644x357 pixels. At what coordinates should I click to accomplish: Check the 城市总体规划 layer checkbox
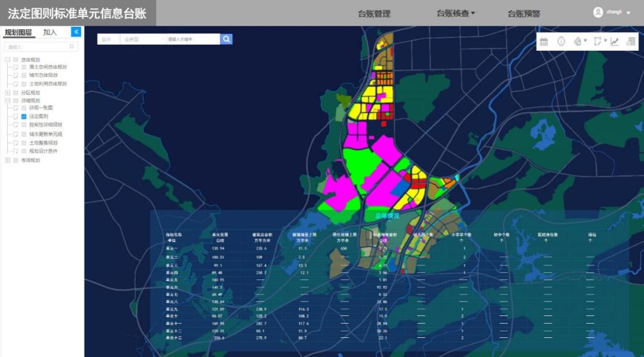tap(24, 75)
